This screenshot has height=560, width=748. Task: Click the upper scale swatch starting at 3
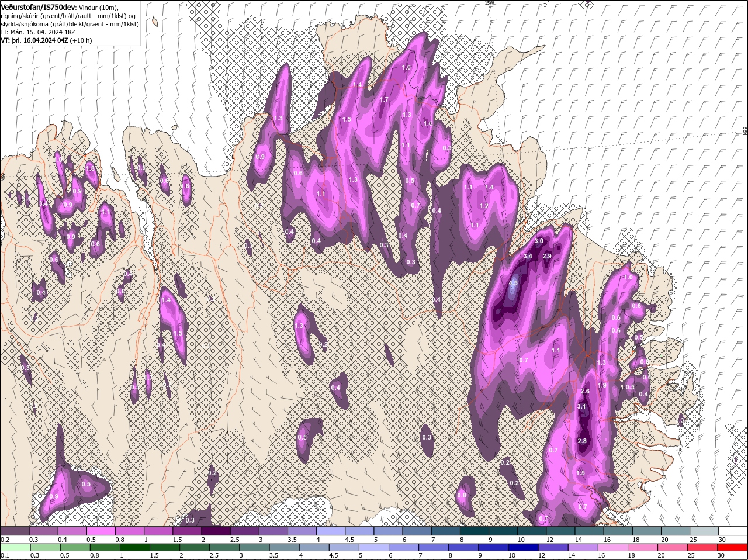(x=274, y=531)
